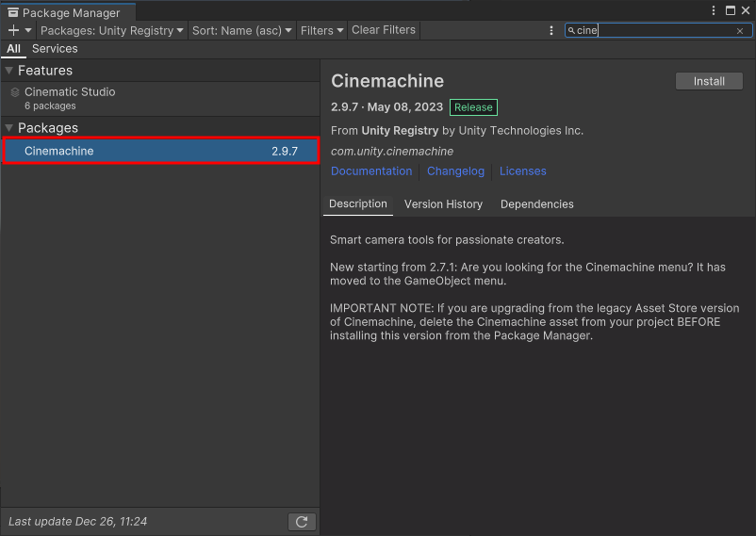The image size is (756, 536).
Task: Open the toolbar more options kebab menu
Action: tap(551, 30)
